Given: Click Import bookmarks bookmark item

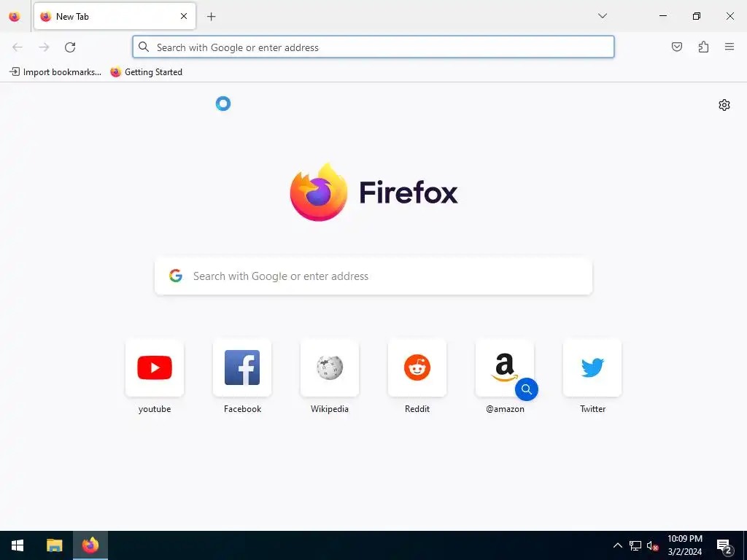Looking at the screenshot, I should tap(55, 72).
